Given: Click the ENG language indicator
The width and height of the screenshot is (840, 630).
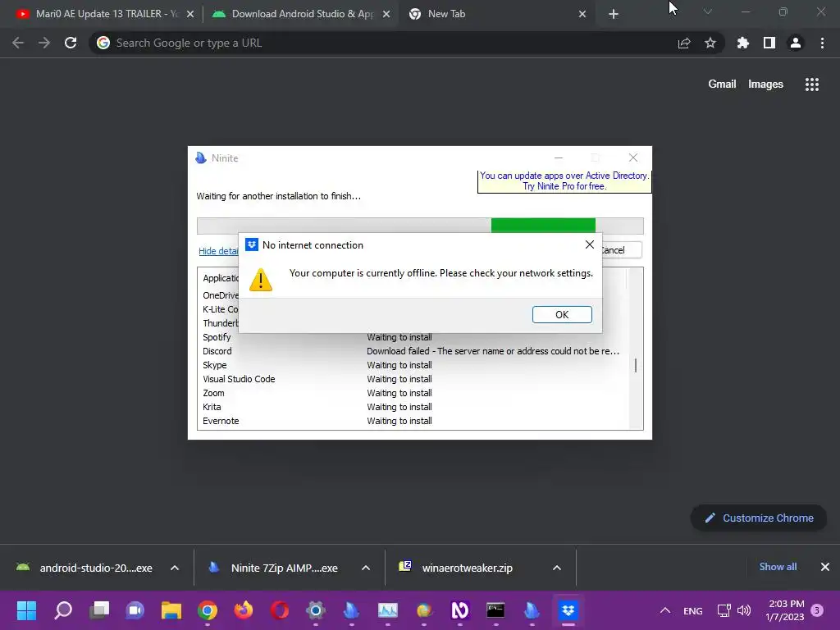Looking at the screenshot, I should [x=692, y=610].
